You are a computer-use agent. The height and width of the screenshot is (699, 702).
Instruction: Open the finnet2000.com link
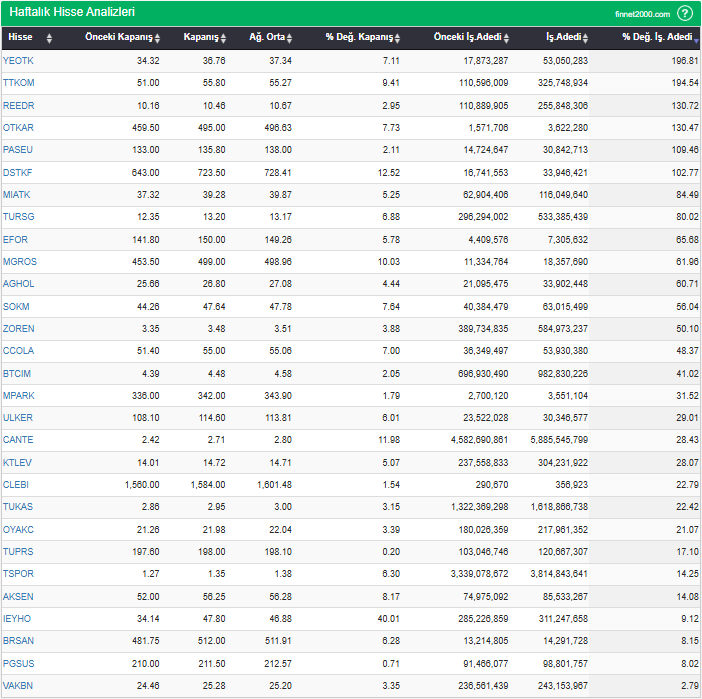[643, 14]
